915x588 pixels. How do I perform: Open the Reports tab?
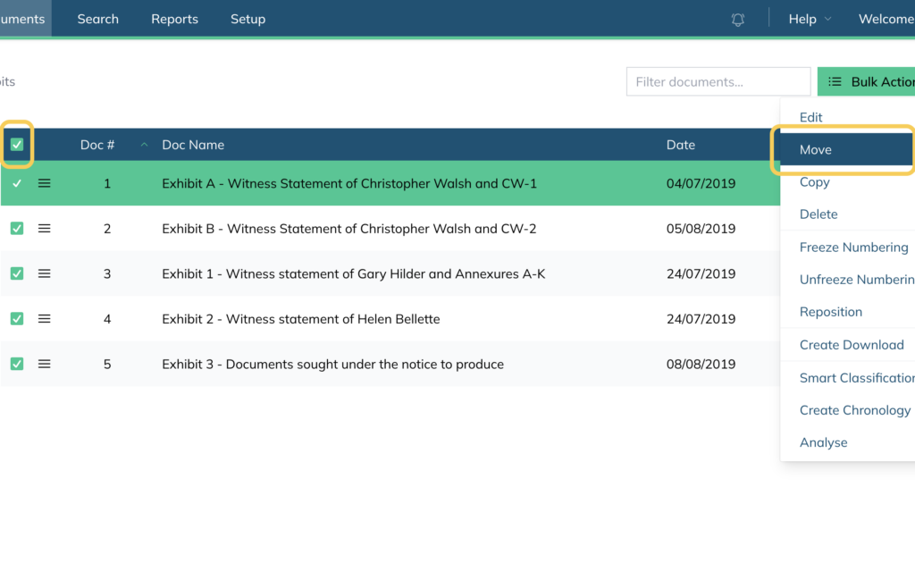click(174, 20)
